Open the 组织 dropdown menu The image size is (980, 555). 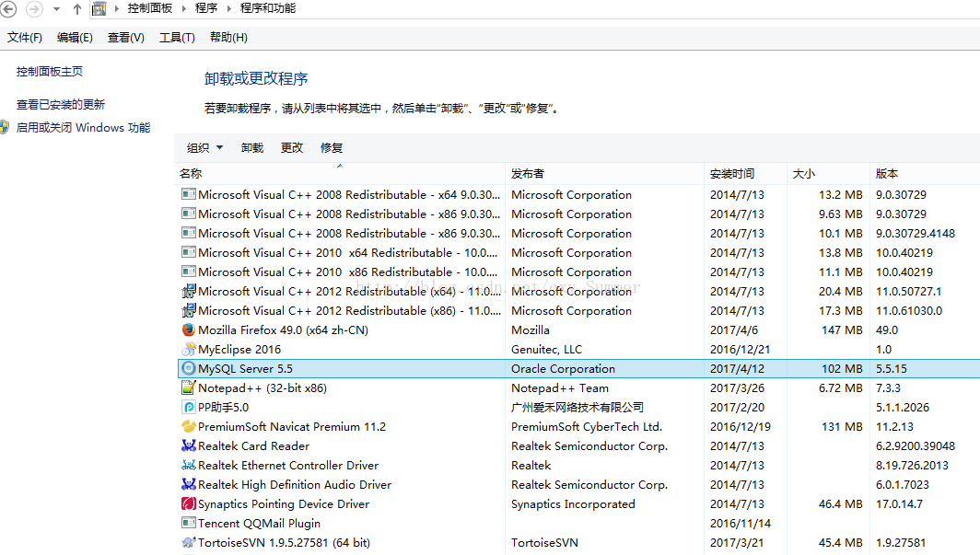[x=204, y=146]
